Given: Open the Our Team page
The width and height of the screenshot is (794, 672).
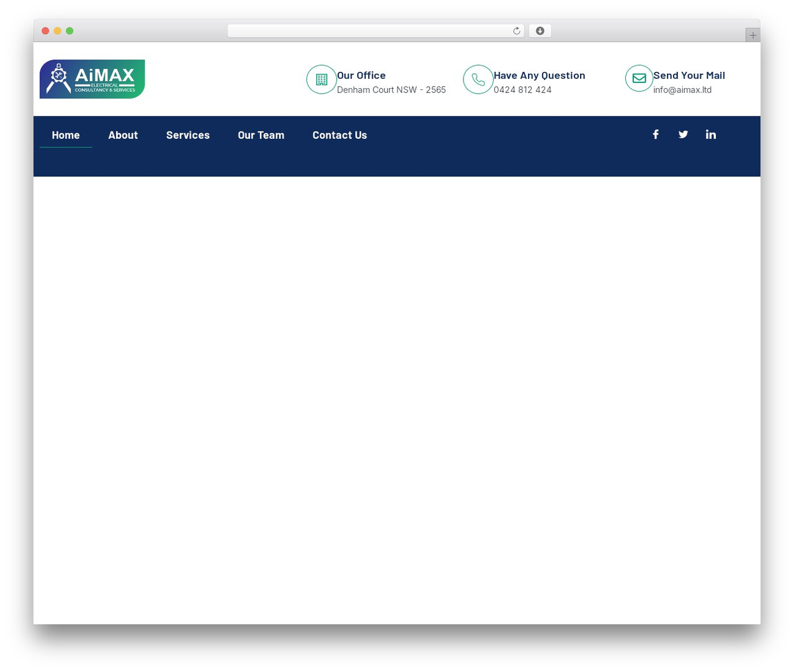Looking at the screenshot, I should coord(261,135).
